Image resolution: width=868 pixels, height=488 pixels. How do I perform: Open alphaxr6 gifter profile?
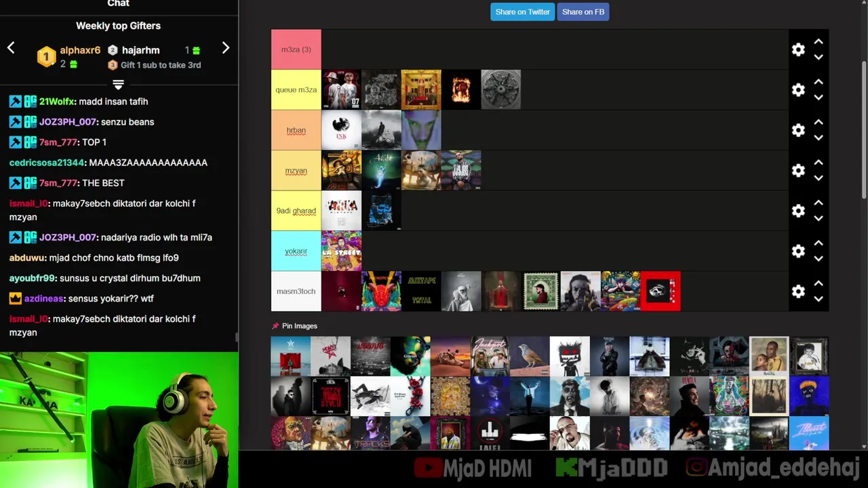[x=80, y=50]
